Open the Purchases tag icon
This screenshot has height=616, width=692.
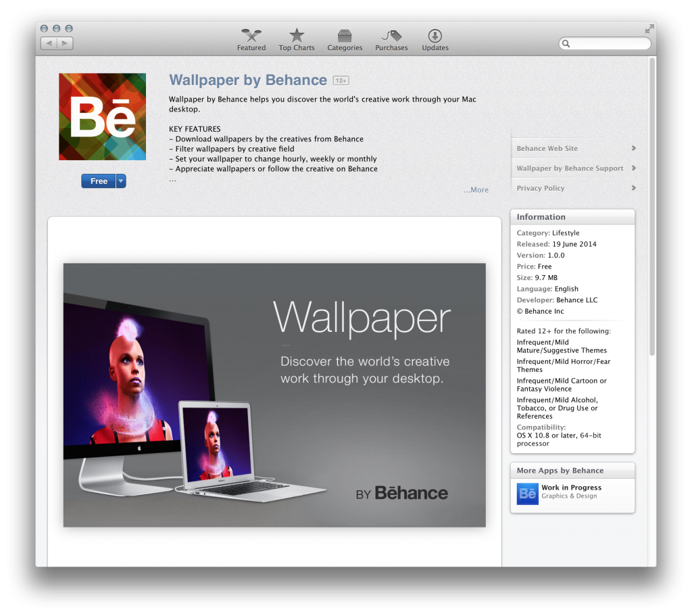pyautogui.click(x=391, y=36)
